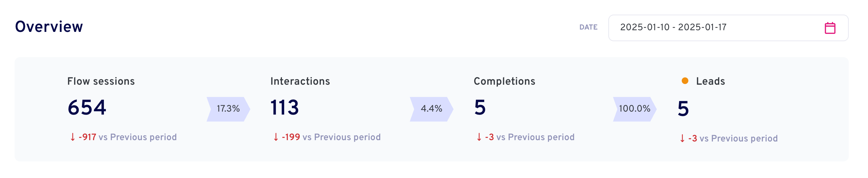Image resolution: width=868 pixels, height=178 pixels.
Task: Click the down arrow under Leads
Action: (682, 138)
